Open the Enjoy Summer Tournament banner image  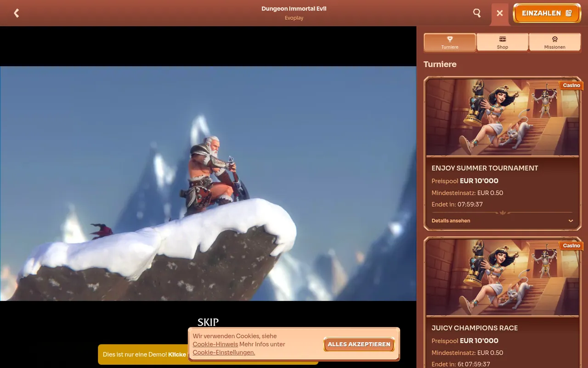pos(503,117)
